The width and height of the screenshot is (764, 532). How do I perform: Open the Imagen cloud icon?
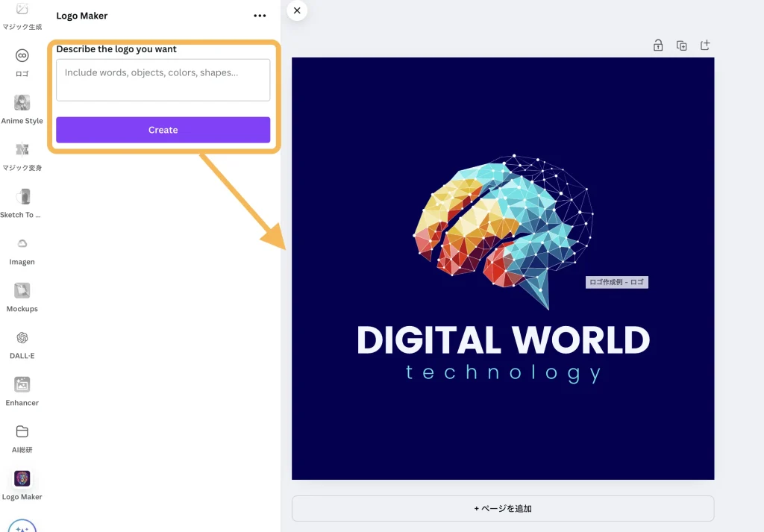pos(22,244)
